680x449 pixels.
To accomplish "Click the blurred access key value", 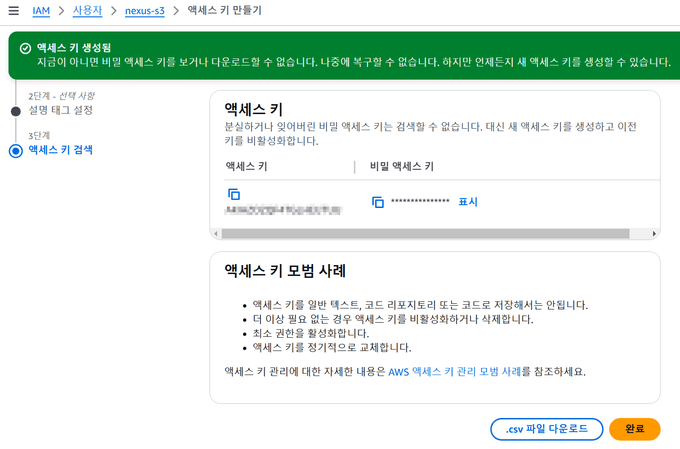I will click(x=283, y=211).
